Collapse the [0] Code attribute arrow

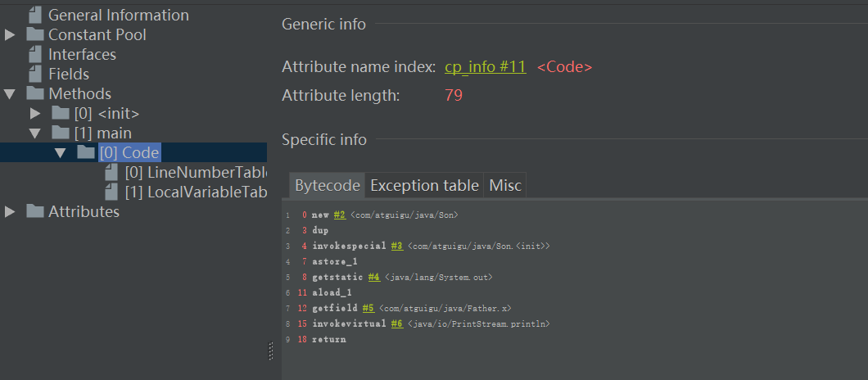(61, 153)
